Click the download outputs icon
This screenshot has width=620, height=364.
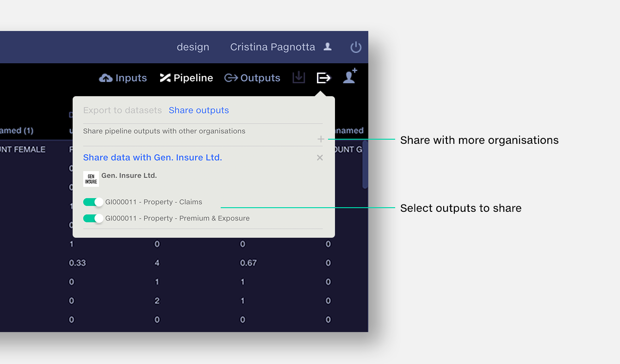(x=298, y=78)
